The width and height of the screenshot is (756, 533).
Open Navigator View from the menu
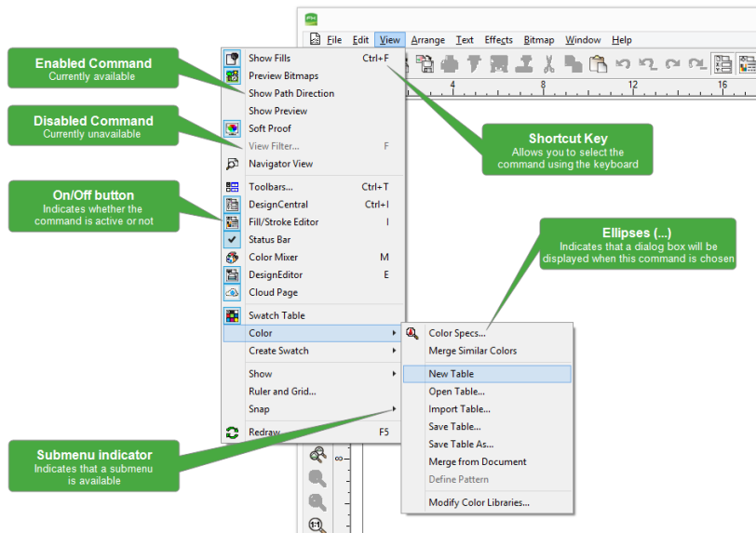pos(280,164)
